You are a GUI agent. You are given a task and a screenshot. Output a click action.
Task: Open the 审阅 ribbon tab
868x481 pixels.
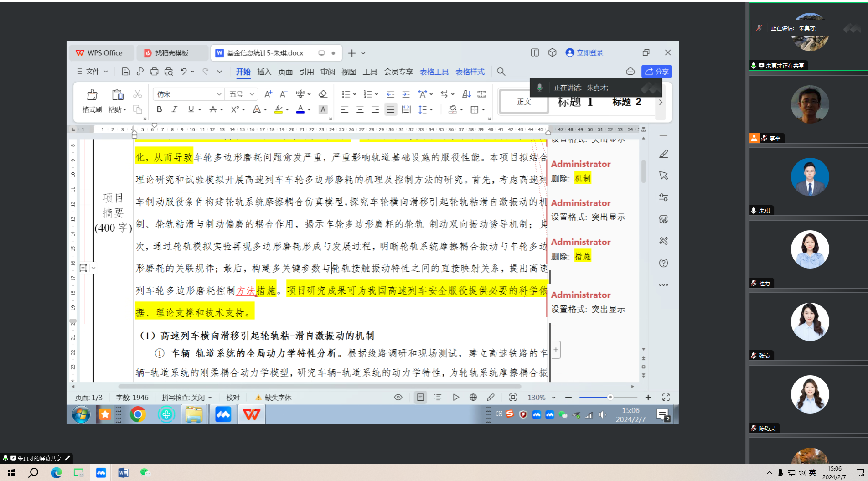coord(327,72)
